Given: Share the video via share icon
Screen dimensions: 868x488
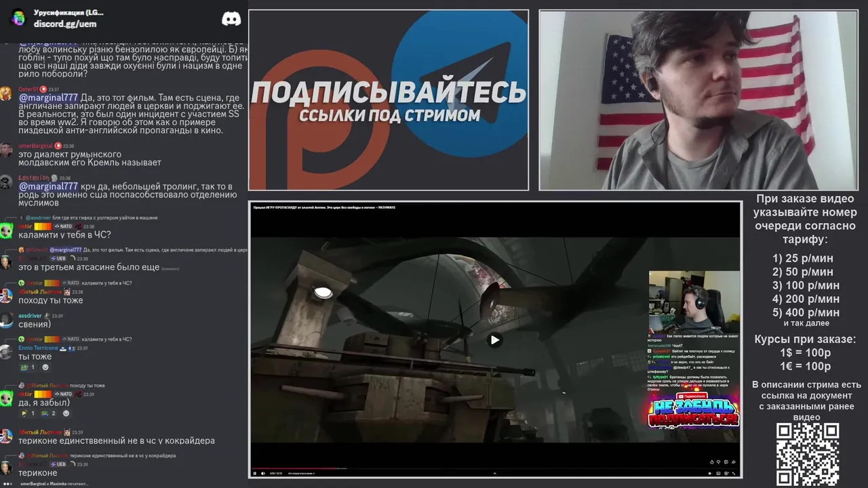Looking at the screenshot, I should pos(734,462).
